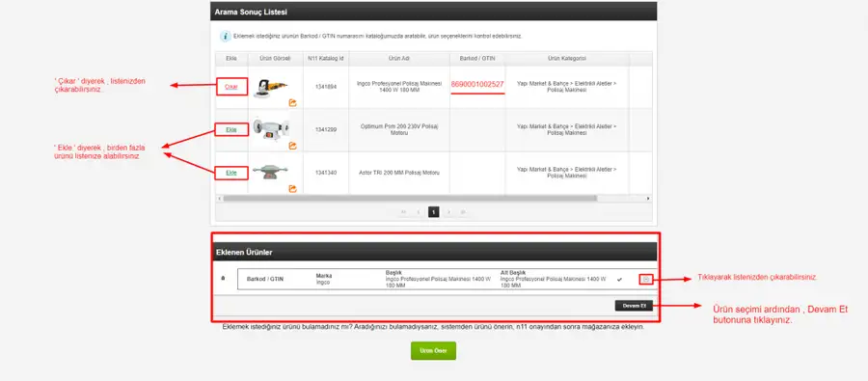Click the info icon beside the barcode hint

tap(226, 36)
